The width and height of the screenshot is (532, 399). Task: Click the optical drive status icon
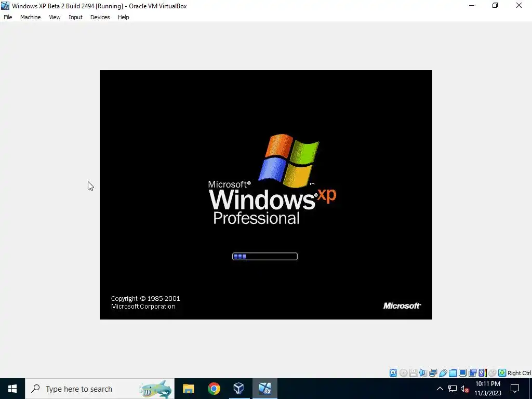[403, 373]
